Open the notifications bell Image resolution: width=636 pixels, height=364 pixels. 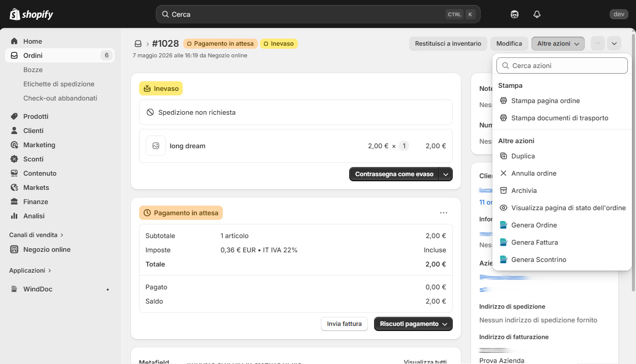click(x=537, y=14)
